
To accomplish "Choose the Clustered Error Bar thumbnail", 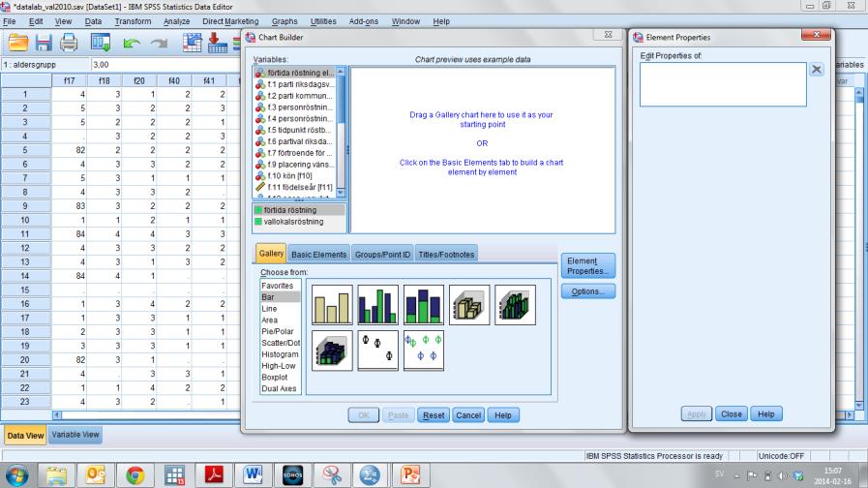I will pos(424,351).
